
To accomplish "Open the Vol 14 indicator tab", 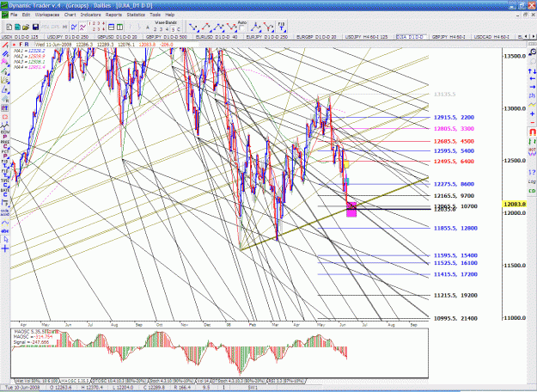I will point(204,381).
